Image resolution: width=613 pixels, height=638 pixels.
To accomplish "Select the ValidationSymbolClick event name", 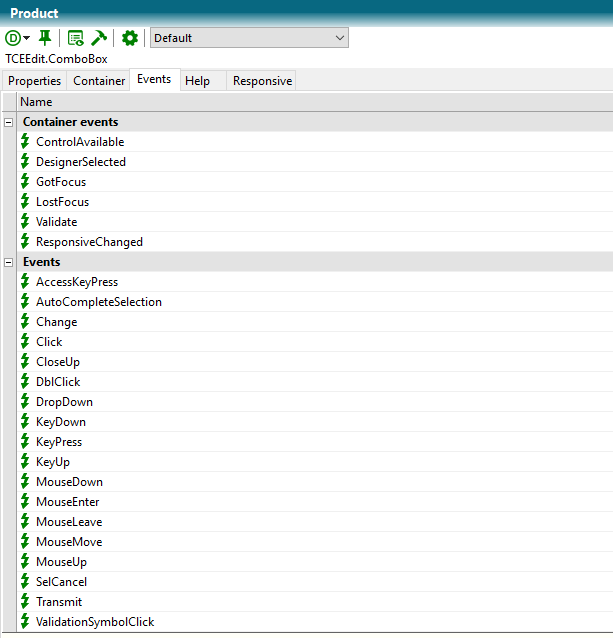I will [x=95, y=622].
